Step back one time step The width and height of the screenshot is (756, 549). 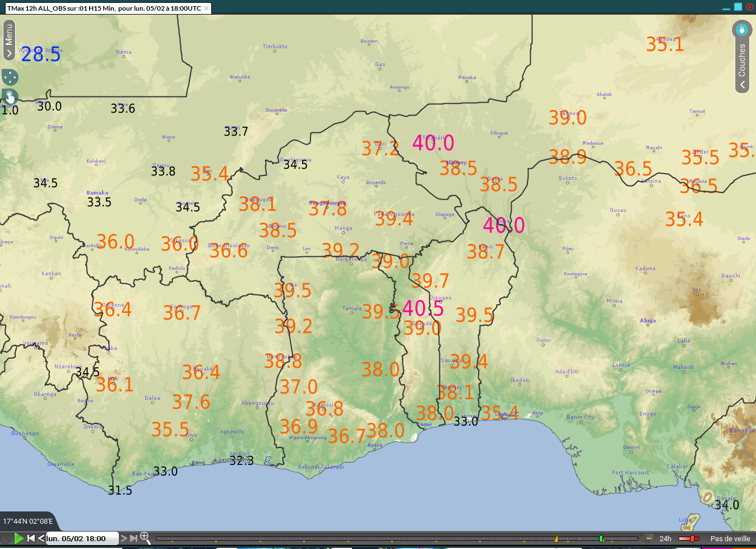click(x=41, y=538)
